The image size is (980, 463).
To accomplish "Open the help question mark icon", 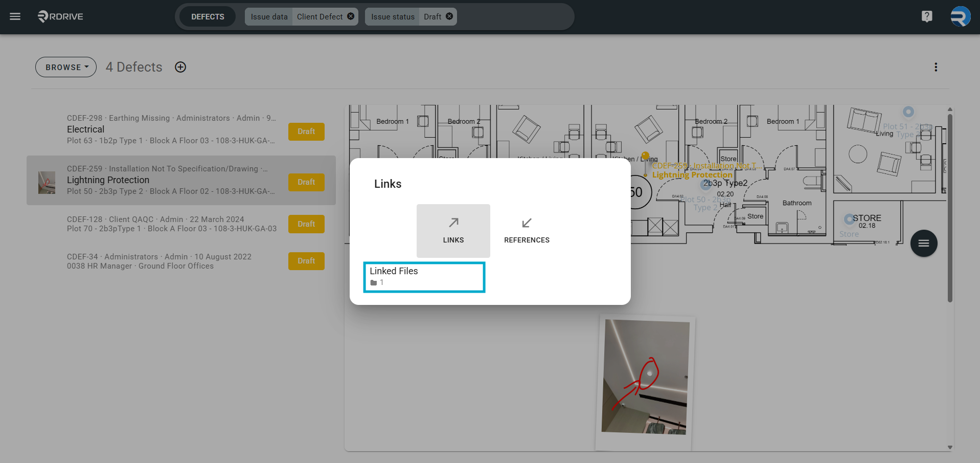I will click(927, 16).
